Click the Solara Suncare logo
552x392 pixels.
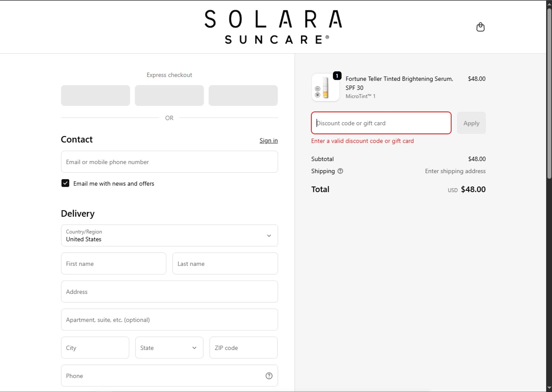273,27
